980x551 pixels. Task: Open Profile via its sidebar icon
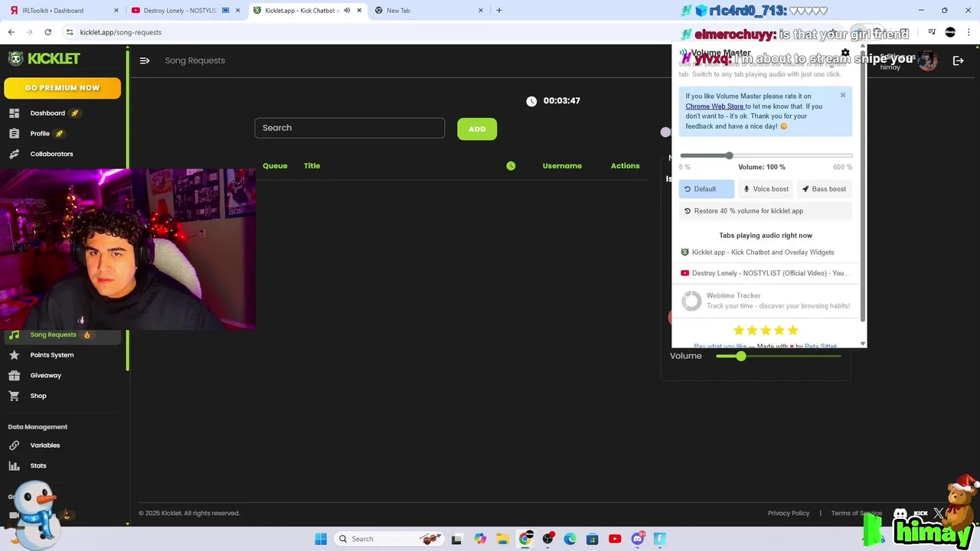click(x=14, y=134)
